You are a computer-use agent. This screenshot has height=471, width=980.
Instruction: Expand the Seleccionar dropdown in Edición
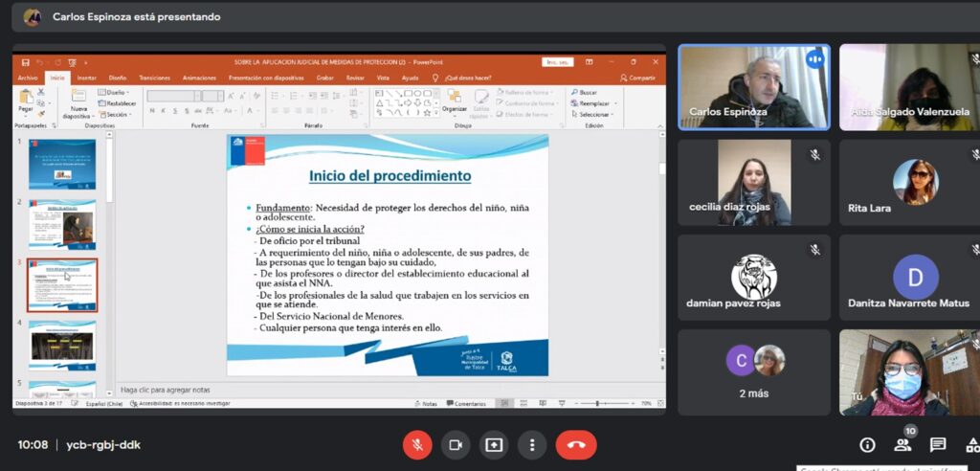coord(594,114)
